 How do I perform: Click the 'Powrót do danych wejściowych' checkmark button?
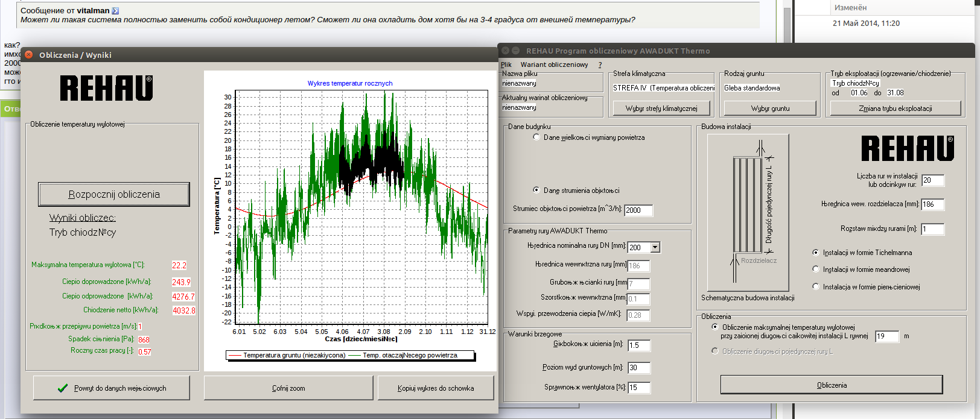pos(112,388)
